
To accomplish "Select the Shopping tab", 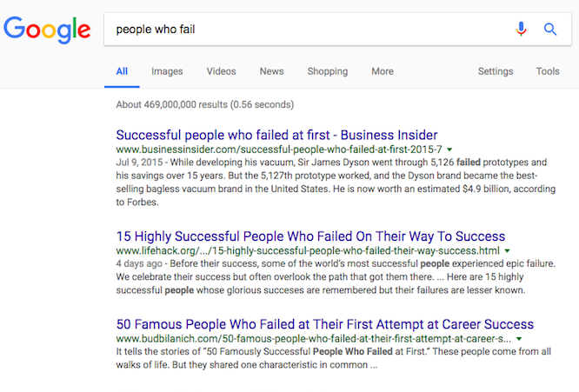I will 327,71.
